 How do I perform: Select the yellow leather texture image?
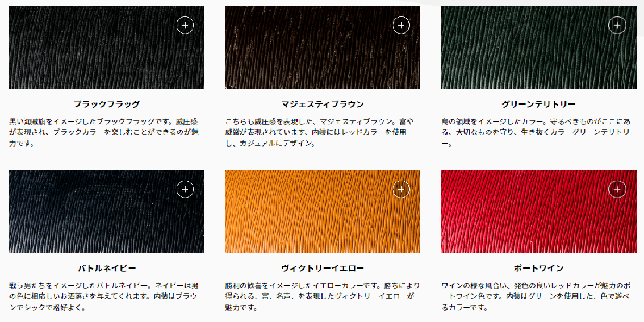click(323, 212)
